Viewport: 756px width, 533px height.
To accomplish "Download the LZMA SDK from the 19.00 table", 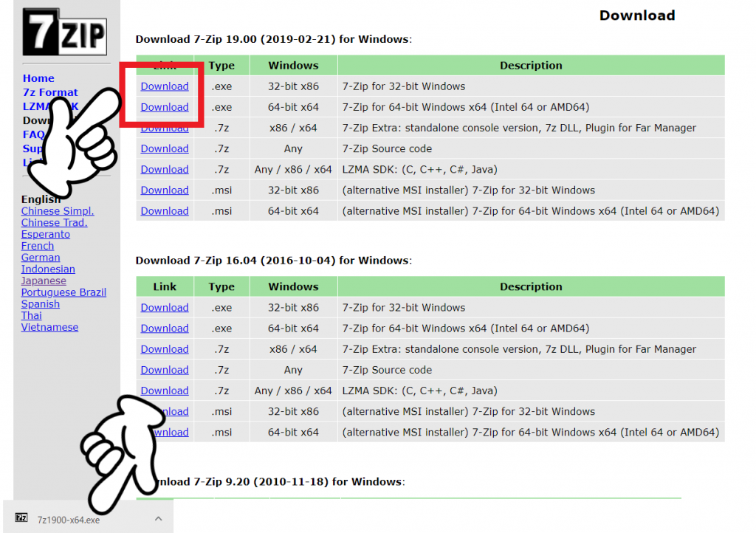I will [x=165, y=169].
